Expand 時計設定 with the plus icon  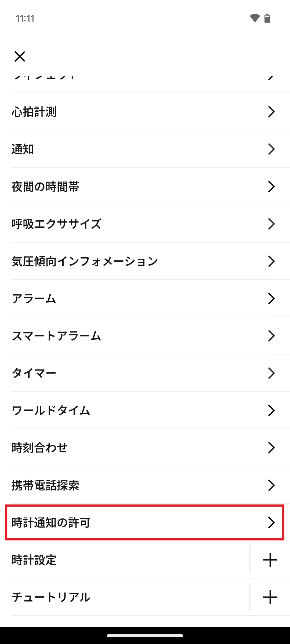point(270,560)
